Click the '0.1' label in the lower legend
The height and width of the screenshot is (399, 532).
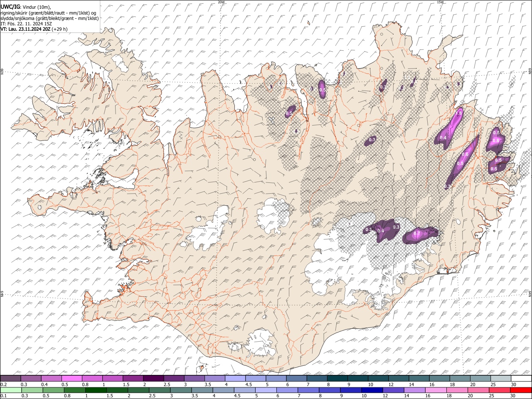coord(3,396)
